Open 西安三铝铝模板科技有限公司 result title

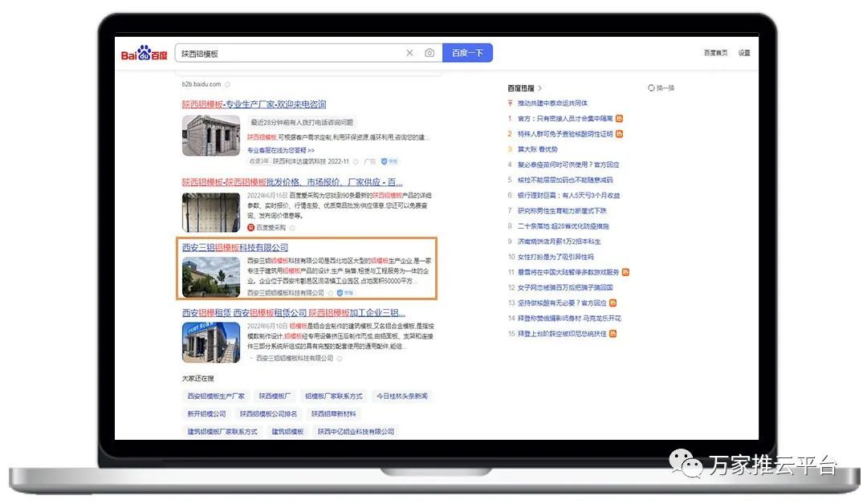[x=235, y=247]
